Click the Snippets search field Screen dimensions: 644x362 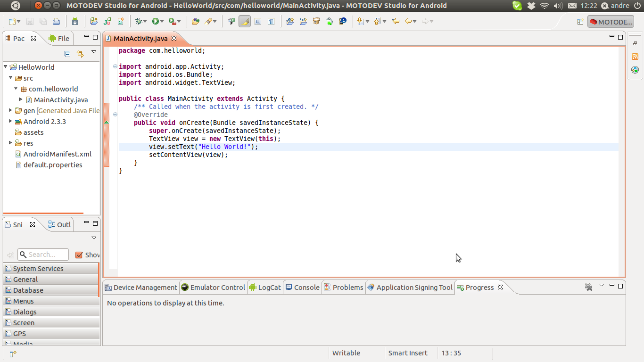pyautogui.click(x=43, y=255)
